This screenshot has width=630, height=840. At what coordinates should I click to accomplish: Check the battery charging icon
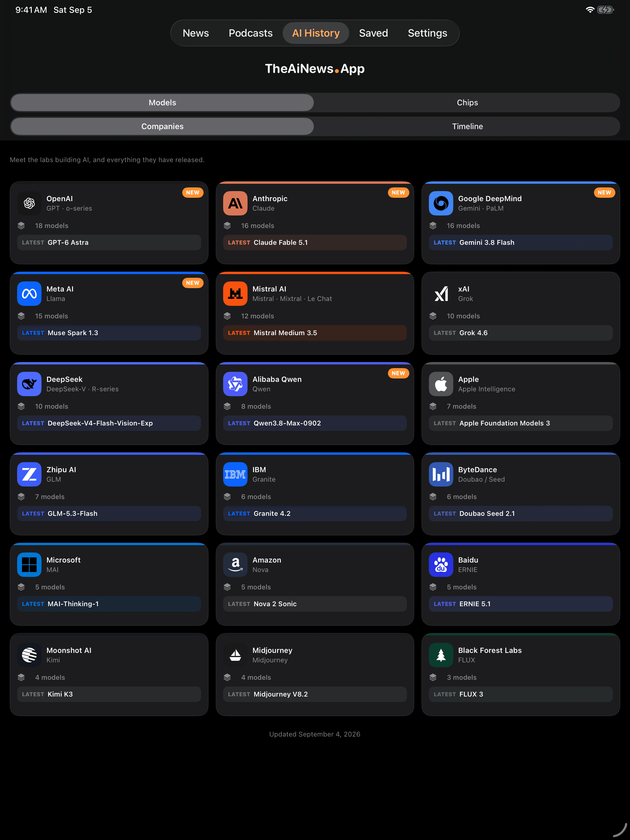click(x=606, y=10)
